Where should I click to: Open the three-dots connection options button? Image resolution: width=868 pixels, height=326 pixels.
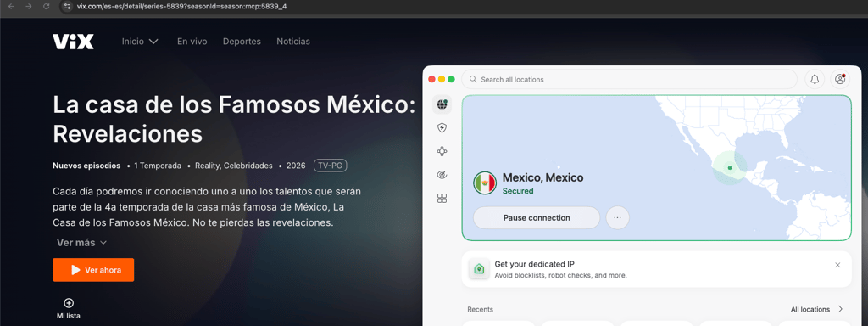point(618,218)
